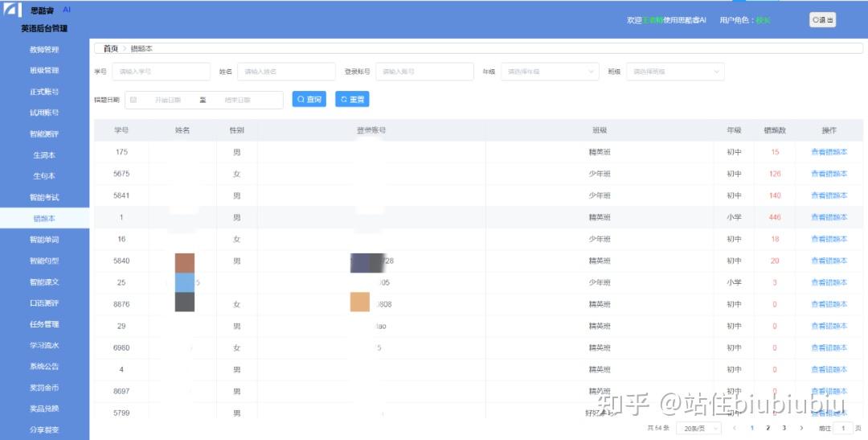The image size is (868, 440).
Task: View 错题本 for student 29
Action: 829,326
